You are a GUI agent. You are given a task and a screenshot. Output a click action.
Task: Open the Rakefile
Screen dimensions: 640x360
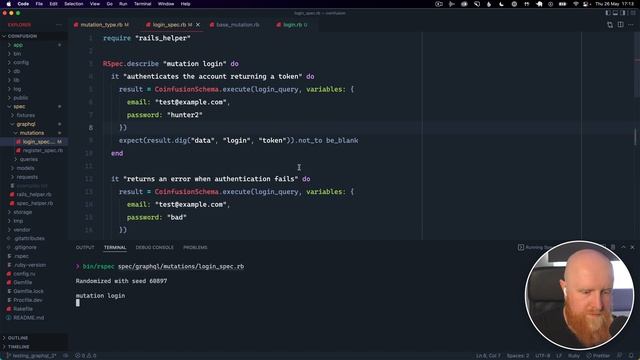tap(23, 309)
